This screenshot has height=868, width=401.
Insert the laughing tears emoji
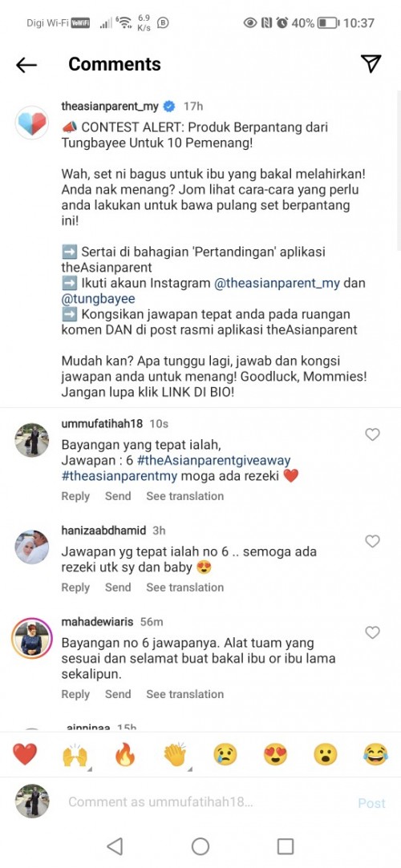[x=375, y=754]
